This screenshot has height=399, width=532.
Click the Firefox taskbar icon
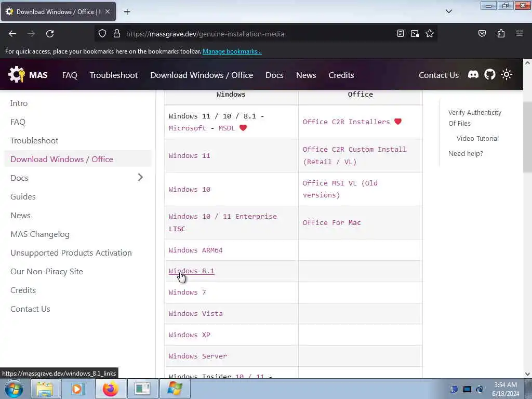pyautogui.click(x=110, y=389)
